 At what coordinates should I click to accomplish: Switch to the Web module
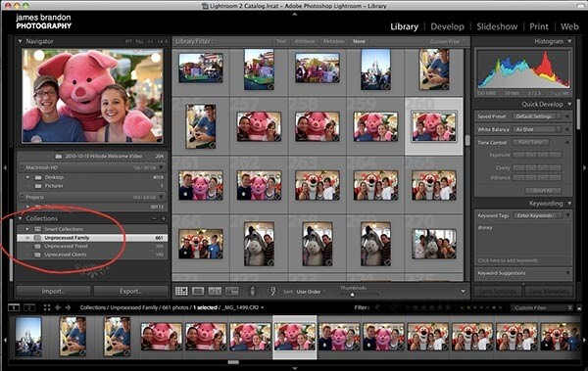[569, 26]
